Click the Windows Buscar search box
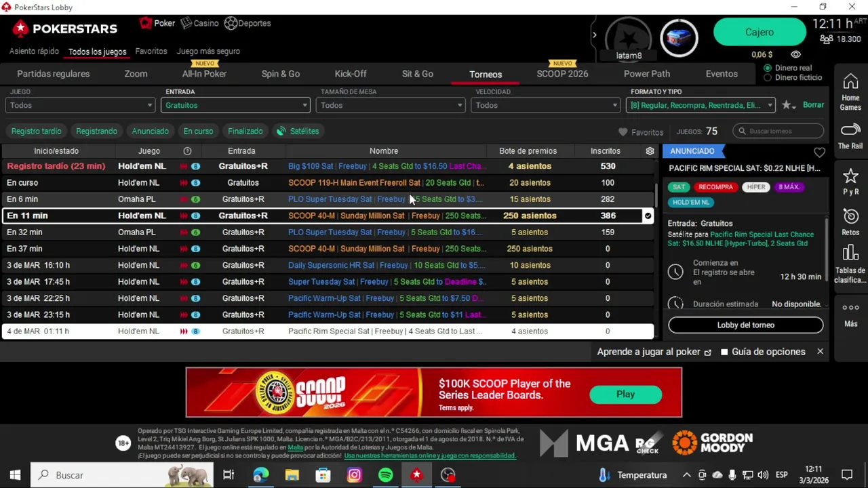868x488 pixels. [x=122, y=475]
